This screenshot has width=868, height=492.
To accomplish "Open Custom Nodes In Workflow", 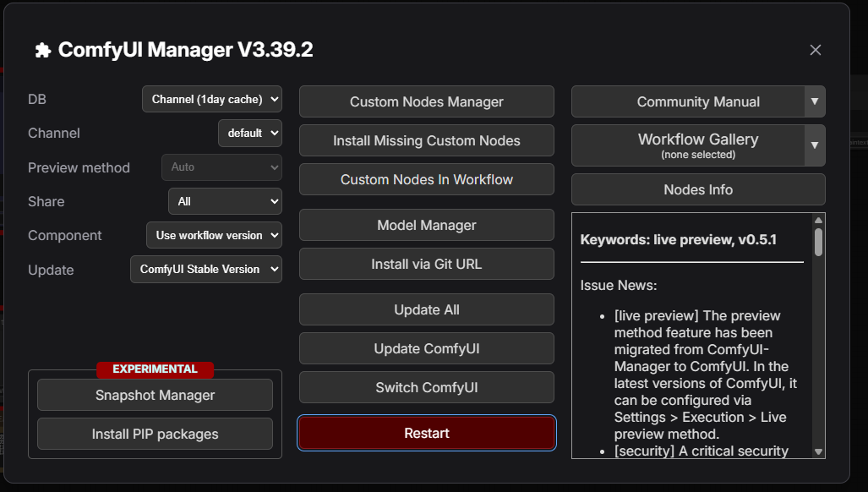I will [x=426, y=178].
